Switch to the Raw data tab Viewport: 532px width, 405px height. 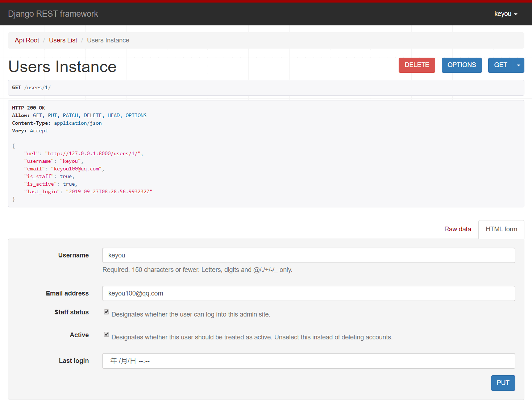[x=457, y=229]
